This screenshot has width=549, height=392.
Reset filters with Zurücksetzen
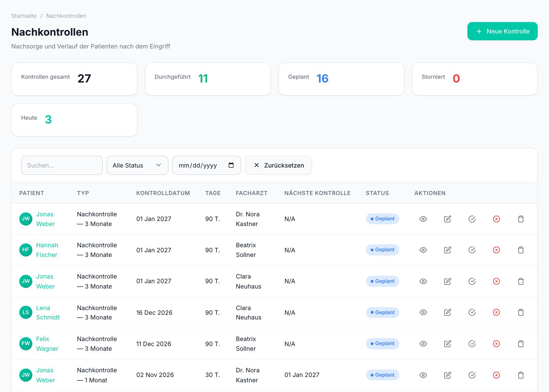(x=278, y=165)
